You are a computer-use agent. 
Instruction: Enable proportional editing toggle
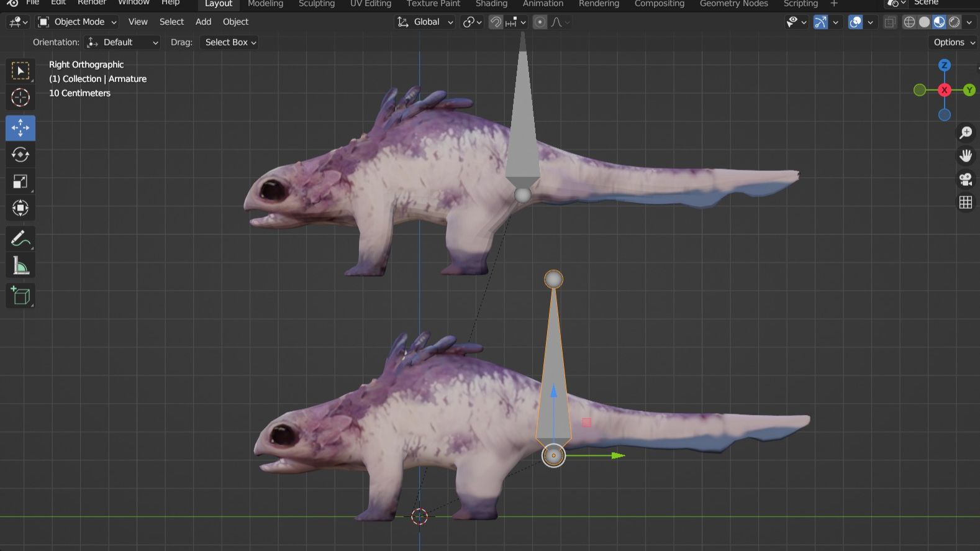540,22
